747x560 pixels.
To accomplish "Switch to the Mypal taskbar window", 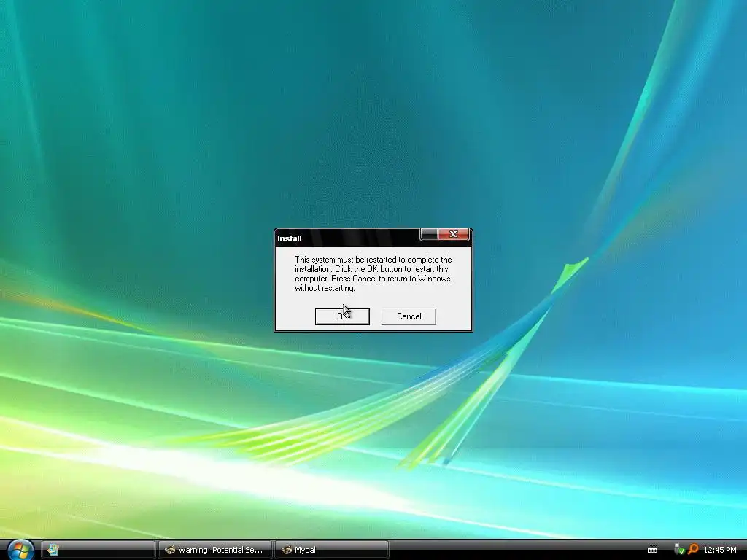I will (332, 550).
